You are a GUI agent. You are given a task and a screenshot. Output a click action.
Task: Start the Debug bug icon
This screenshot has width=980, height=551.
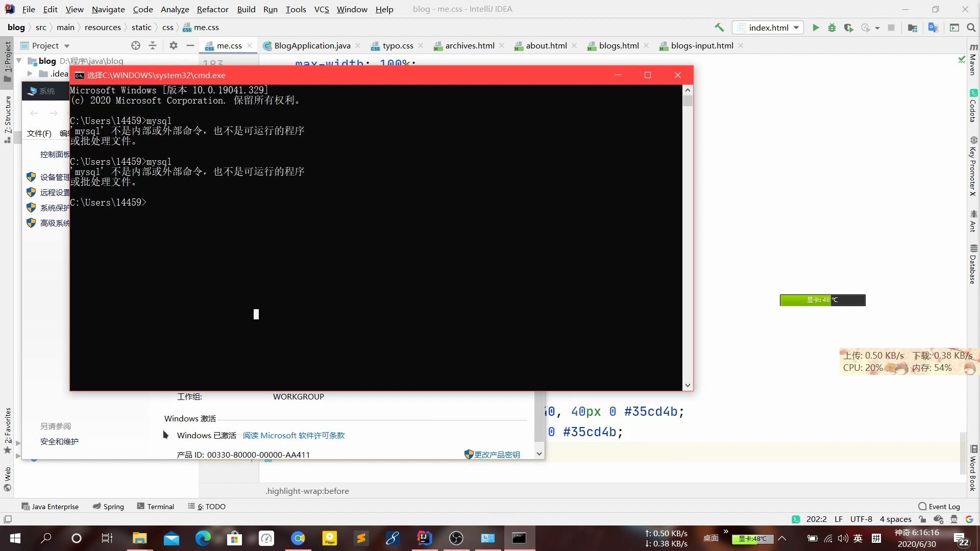click(x=832, y=28)
